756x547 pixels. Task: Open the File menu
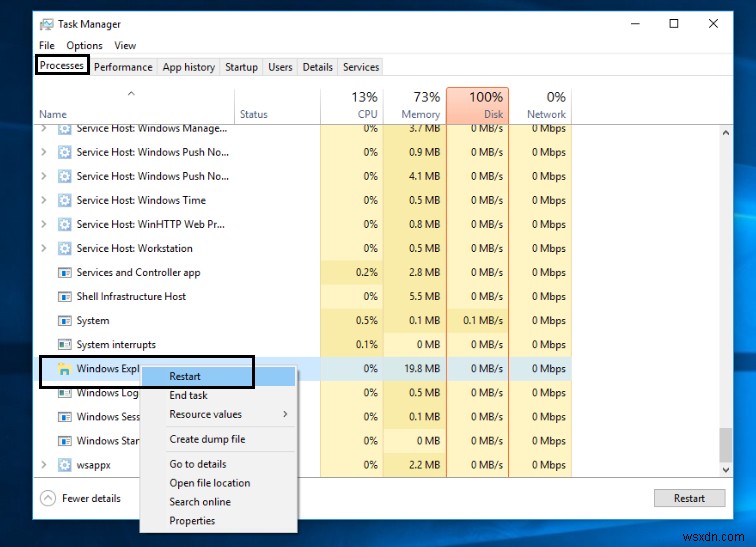coord(47,45)
